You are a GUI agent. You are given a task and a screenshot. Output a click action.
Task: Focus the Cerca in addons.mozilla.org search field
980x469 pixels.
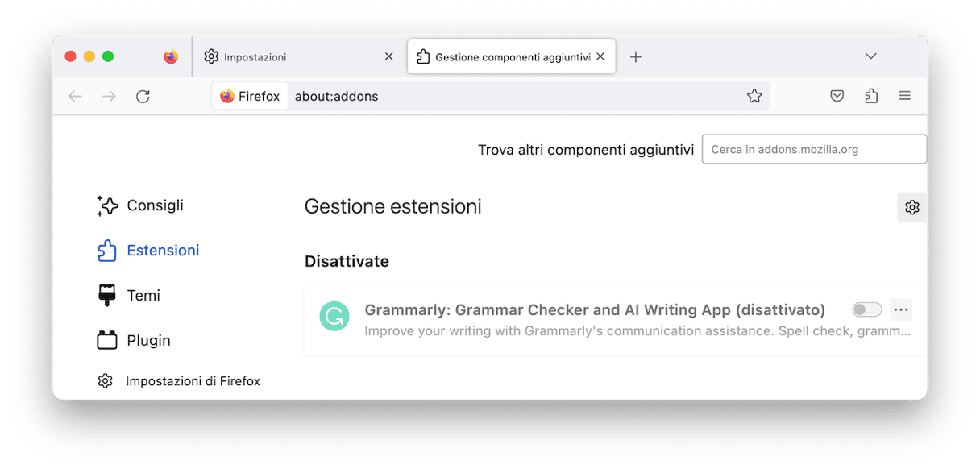(x=814, y=149)
